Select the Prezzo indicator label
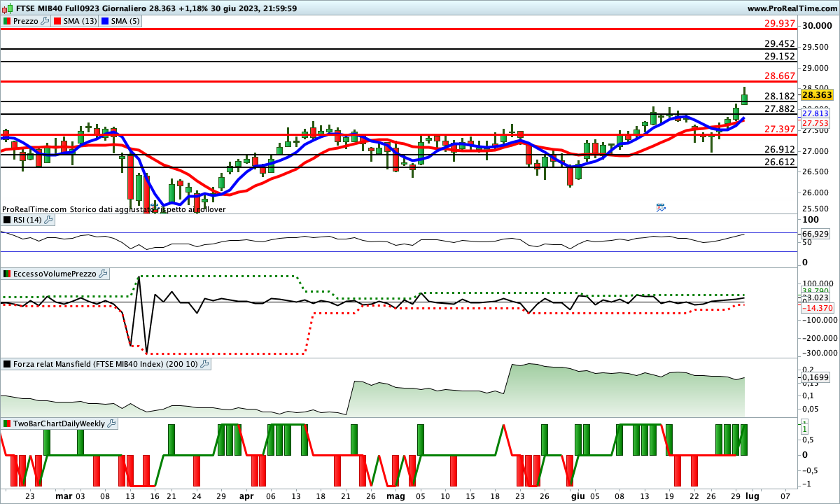840x504 pixels. click(x=26, y=21)
